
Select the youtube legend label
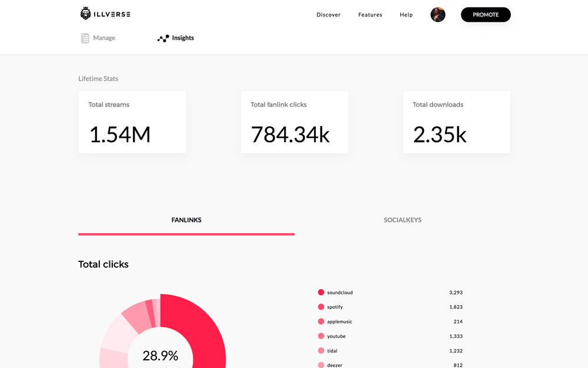(x=336, y=336)
